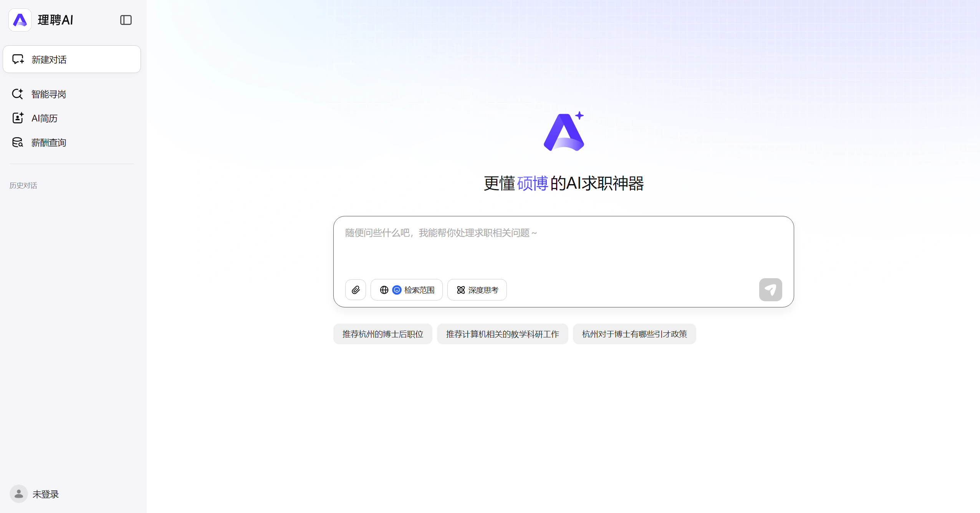Toggle the blue circle indicator in 检索范围
The width and height of the screenshot is (980, 513).
(x=397, y=290)
